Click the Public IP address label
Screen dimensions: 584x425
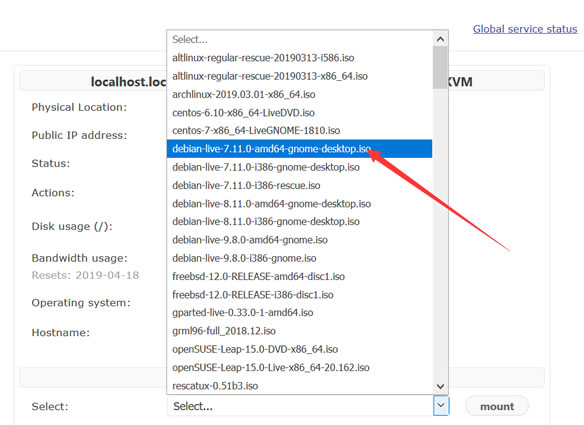pyautogui.click(x=79, y=135)
